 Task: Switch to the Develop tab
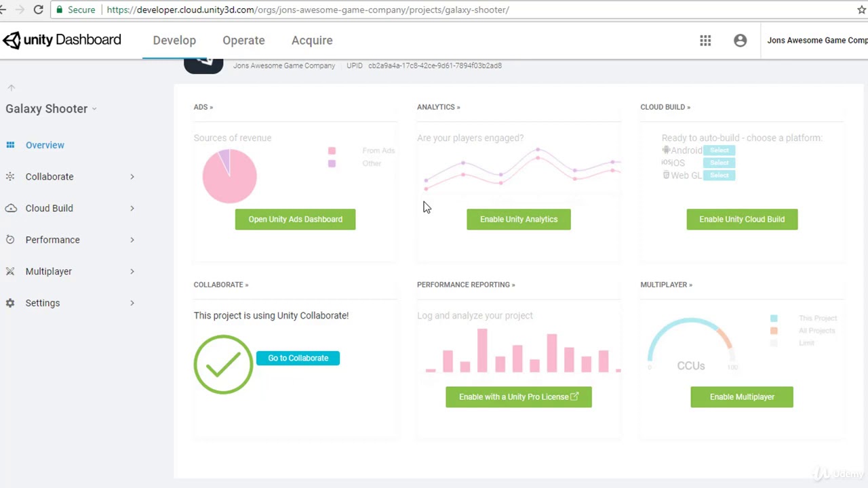pyautogui.click(x=174, y=41)
